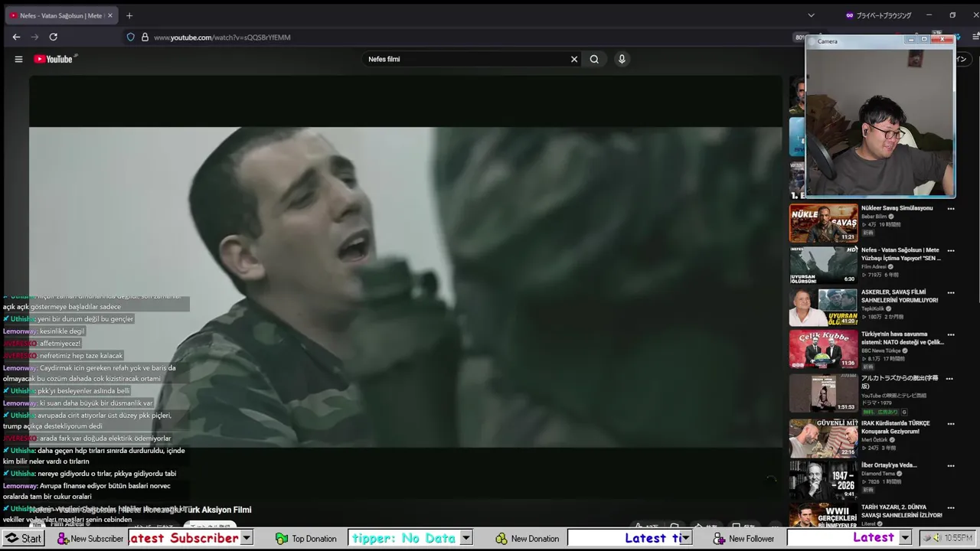The height and width of the screenshot is (551, 980).
Task: Open the 6:30 Nefes video thumbnail
Action: [823, 265]
